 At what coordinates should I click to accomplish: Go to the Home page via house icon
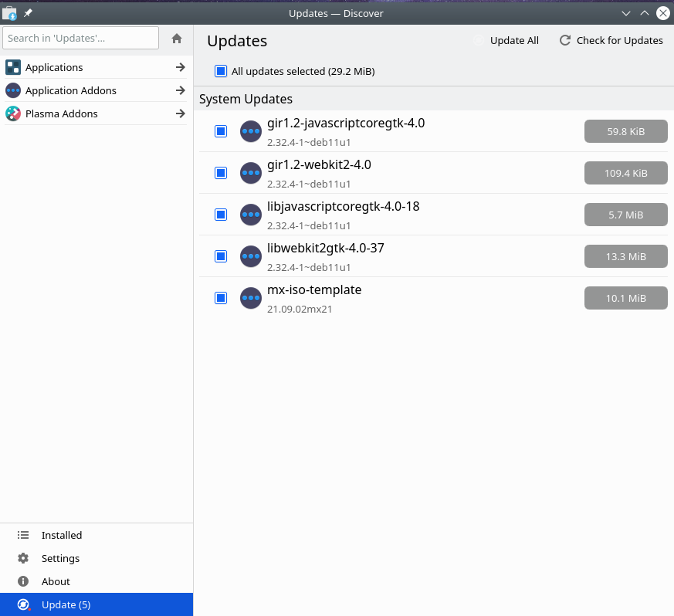pyautogui.click(x=177, y=39)
